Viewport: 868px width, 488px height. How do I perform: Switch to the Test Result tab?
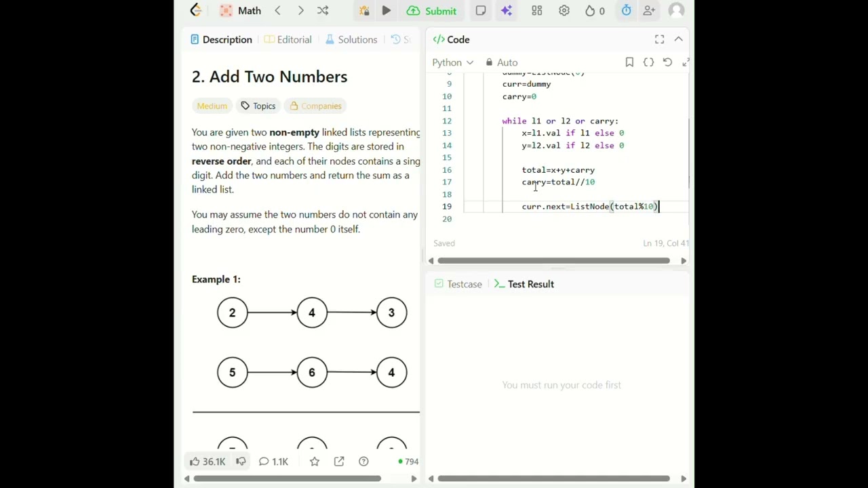click(x=524, y=284)
